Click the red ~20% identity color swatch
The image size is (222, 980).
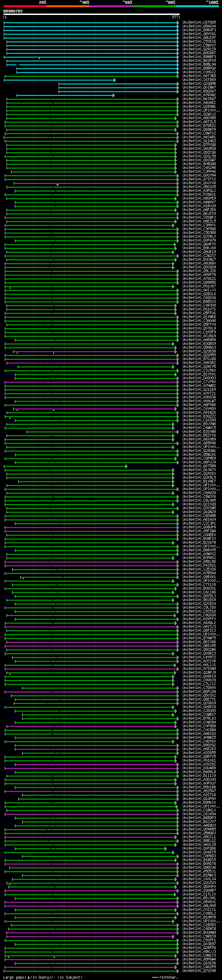pos(25,7)
